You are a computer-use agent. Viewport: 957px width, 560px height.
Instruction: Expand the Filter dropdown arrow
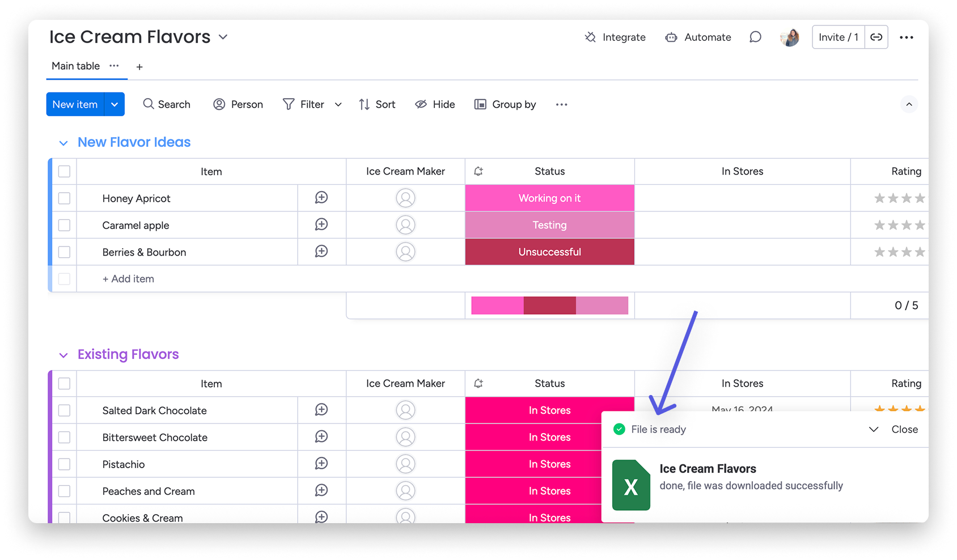338,104
